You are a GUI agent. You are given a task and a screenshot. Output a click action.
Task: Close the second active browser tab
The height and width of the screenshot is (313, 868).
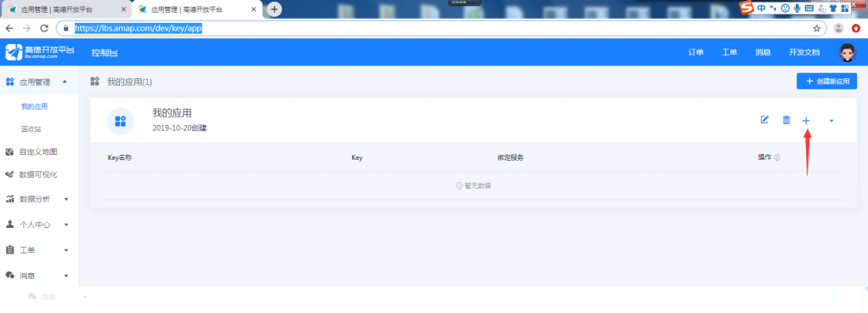253,9
